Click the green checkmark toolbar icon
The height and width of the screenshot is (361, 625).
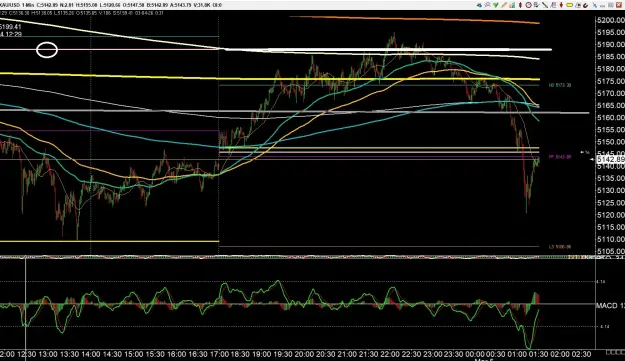(x=495, y=5)
